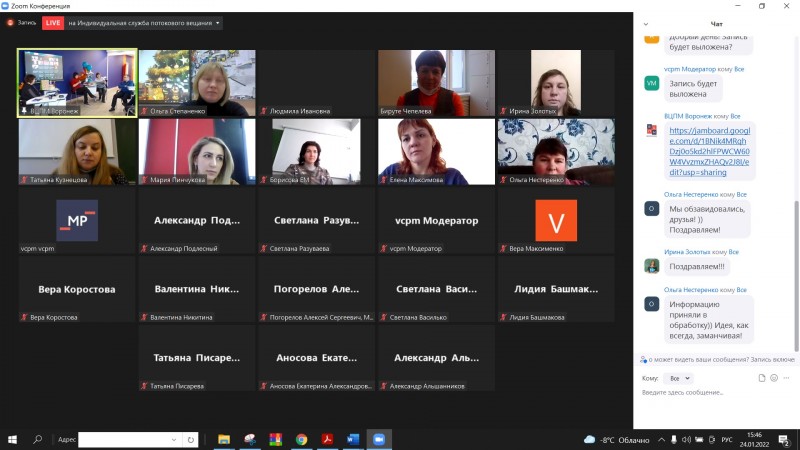
Task: Open Google Chrome from the taskbar
Action: 301,439
